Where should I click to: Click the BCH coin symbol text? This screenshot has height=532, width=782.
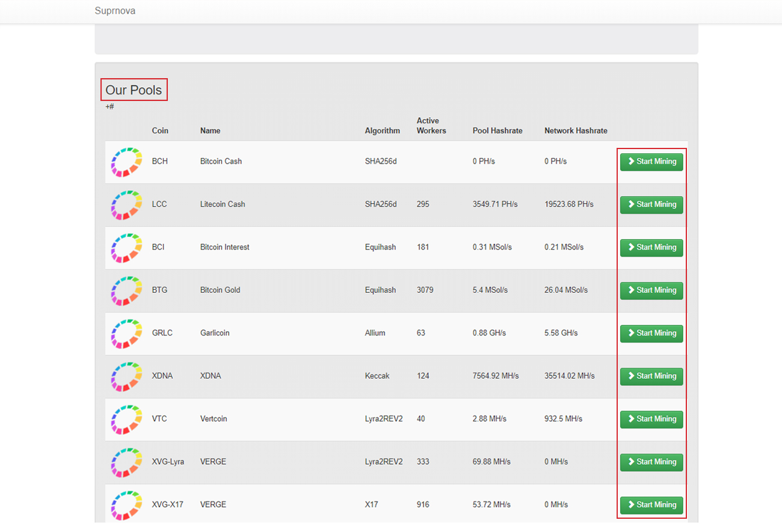(x=160, y=162)
